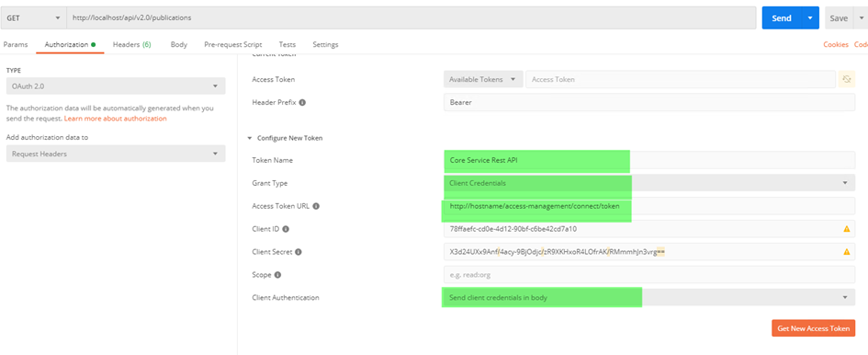Click the Get New Access Token button
The width and height of the screenshot is (868, 355).
click(813, 328)
